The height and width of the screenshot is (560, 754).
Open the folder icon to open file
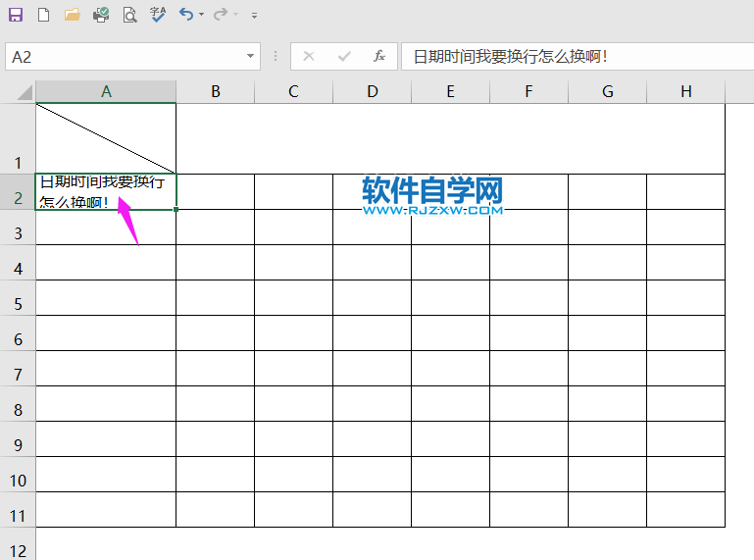(73, 15)
